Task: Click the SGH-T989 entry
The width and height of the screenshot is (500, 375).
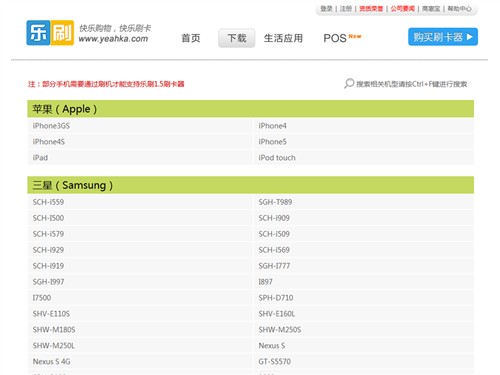Action: pyautogui.click(x=275, y=202)
